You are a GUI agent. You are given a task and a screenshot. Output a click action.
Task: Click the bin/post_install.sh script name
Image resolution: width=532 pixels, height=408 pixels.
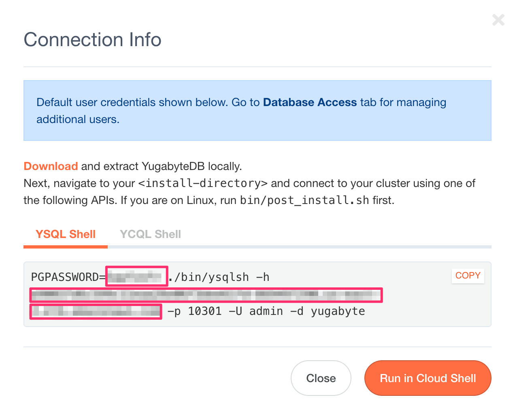click(304, 200)
